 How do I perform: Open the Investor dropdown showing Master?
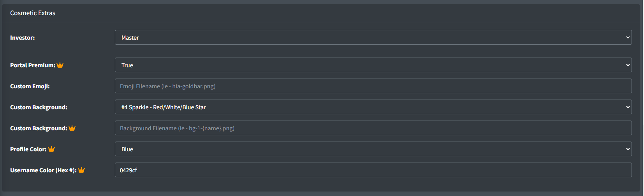tap(373, 37)
